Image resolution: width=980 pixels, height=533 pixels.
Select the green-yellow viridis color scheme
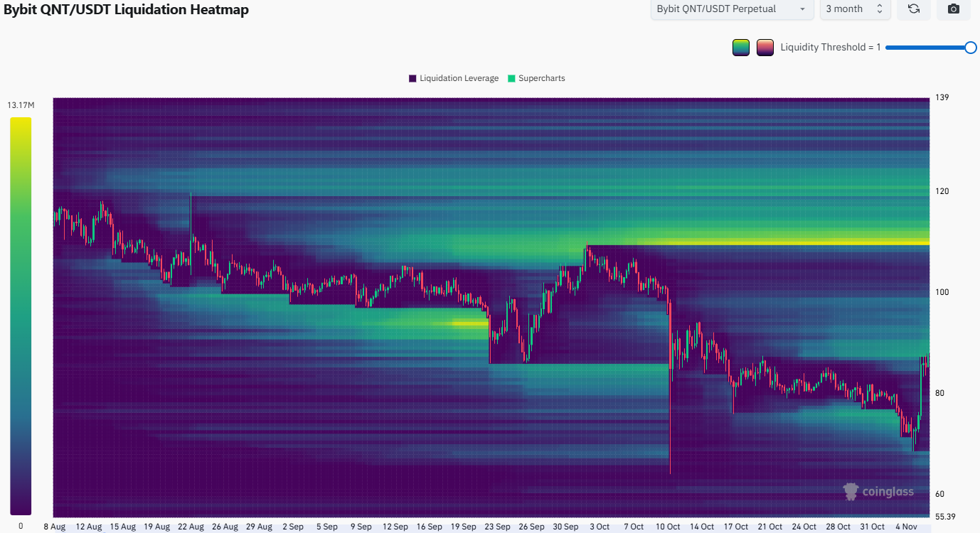[741, 48]
